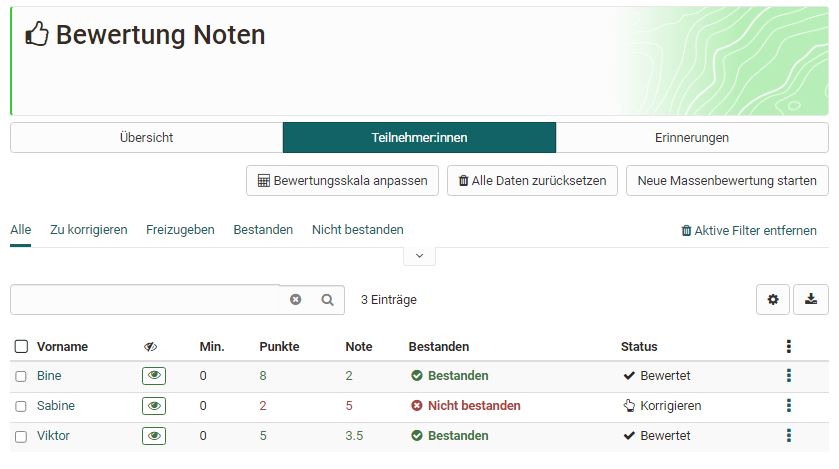The height and width of the screenshot is (469, 839).
Task: Open the three-dot menu in the table header
Action: pyautogui.click(x=789, y=347)
